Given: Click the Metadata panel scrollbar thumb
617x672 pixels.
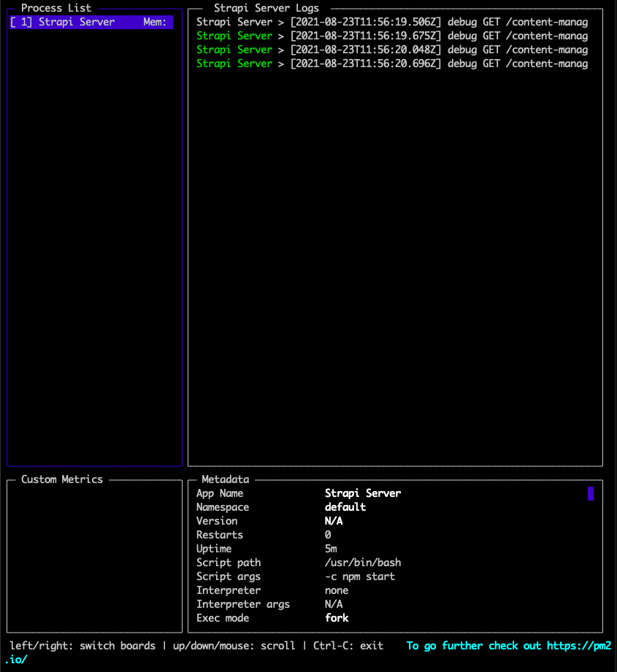Looking at the screenshot, I should pyautogui.click(x=591, y=493).
